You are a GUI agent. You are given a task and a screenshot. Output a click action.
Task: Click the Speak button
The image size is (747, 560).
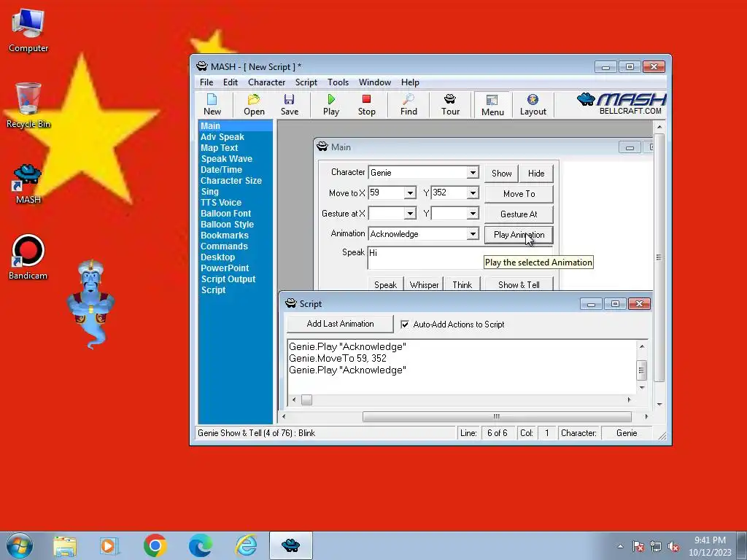385,284
